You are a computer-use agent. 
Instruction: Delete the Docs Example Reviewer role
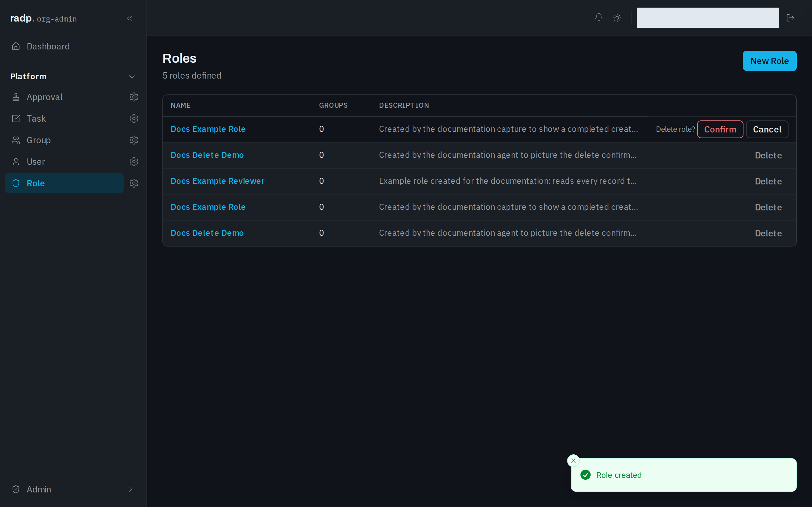pos(768,181)
